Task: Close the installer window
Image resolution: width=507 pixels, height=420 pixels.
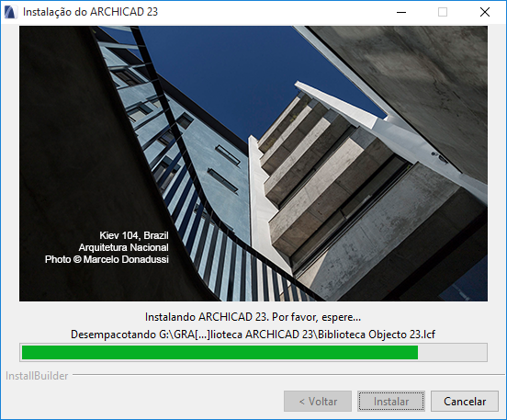Action: tap(485, 12)
